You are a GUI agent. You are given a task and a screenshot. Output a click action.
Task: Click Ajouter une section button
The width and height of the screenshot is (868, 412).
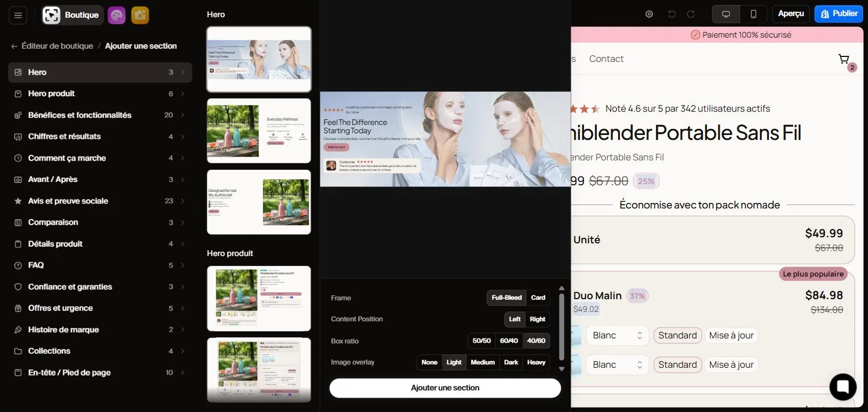pyautogui.click(x=445, y=388)
